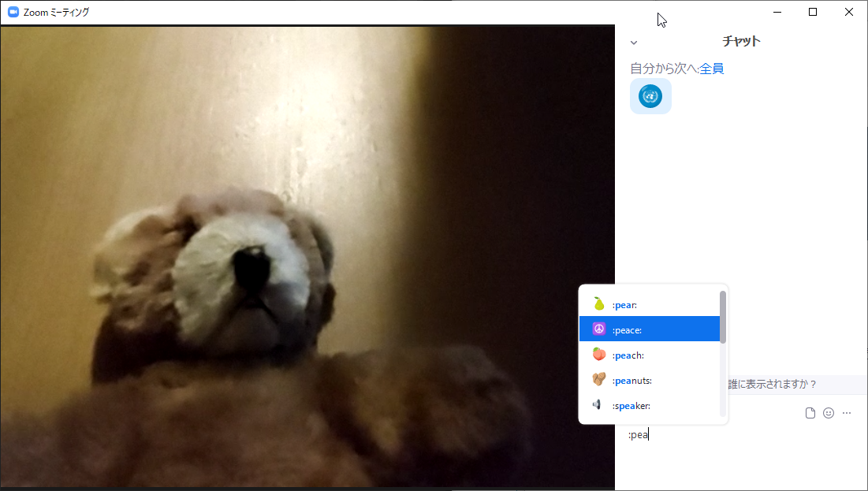This screenshot has height=491, width=868.
Task: Click the participant video of the teddy bear
Action: pos(307,257)
